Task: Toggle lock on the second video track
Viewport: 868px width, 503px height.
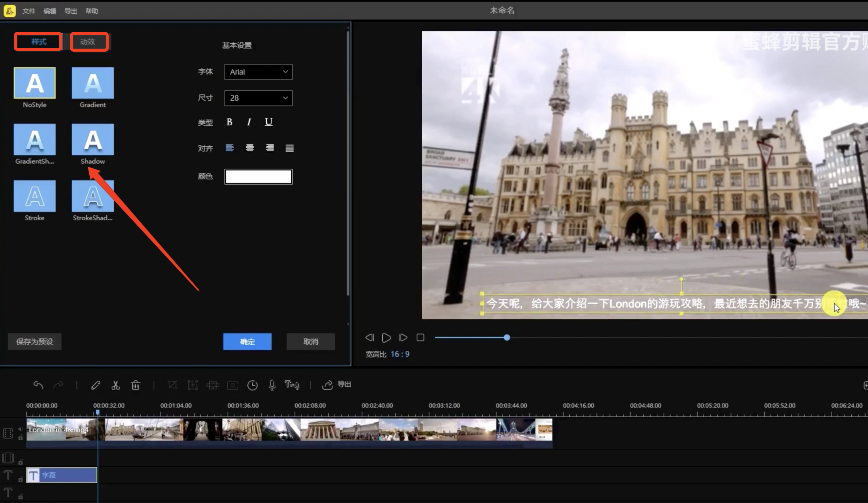Action: tap(21, 462)
